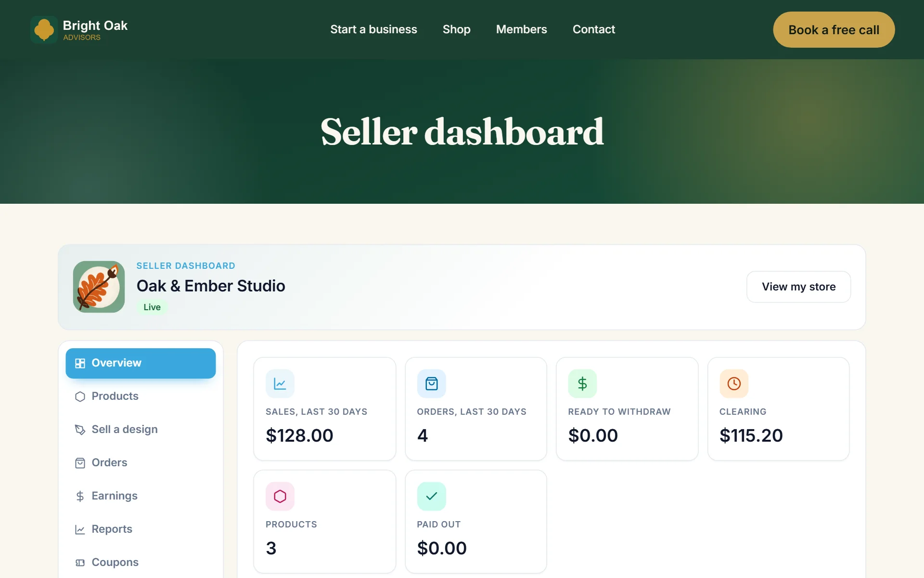This screenshot has width=924, height=578.
Task: Click the orders shopping bag card icon
Action: [431, 383]
